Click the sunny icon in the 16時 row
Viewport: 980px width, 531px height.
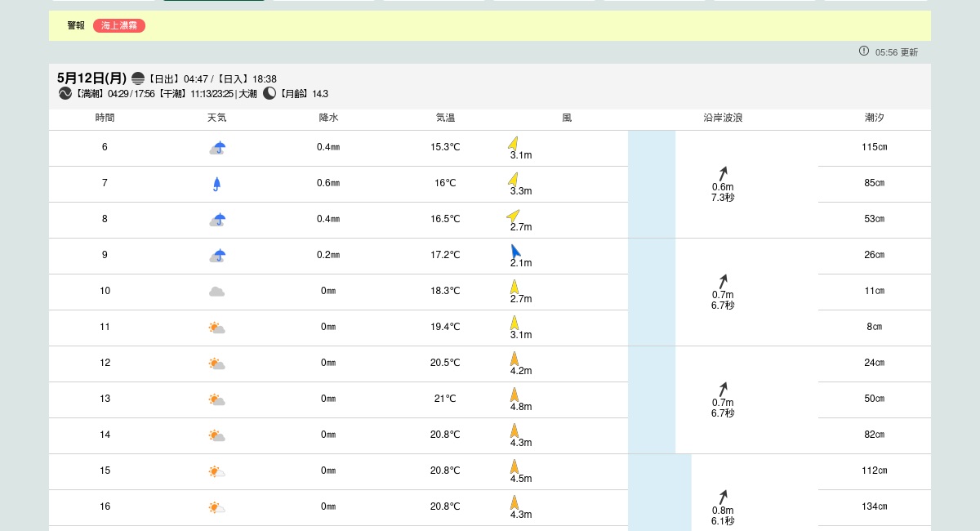point(216,507)
